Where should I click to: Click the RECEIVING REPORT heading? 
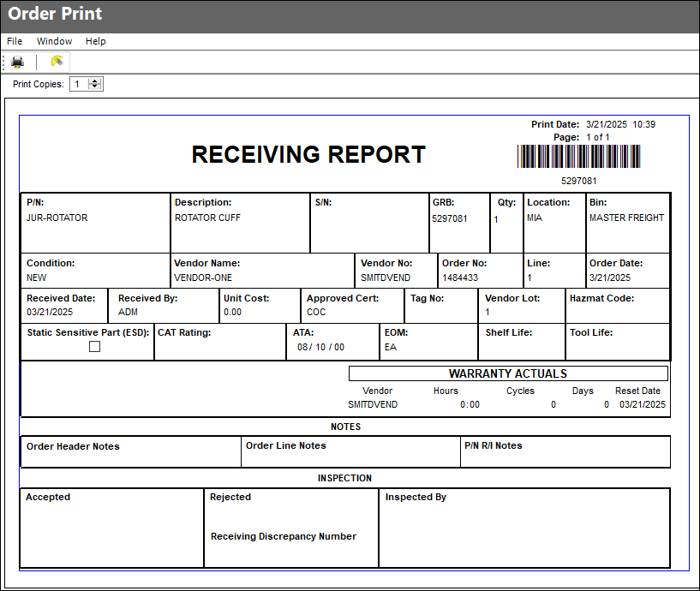coord(308,154)
